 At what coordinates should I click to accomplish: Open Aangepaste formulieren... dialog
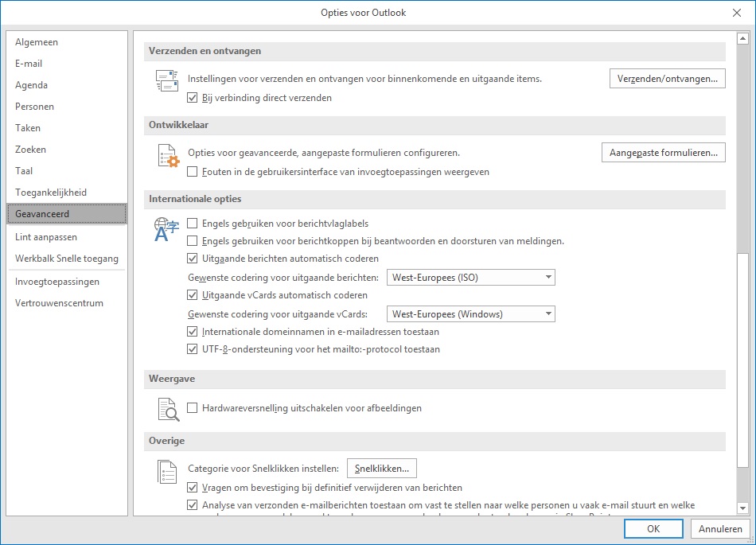(664, 153)
